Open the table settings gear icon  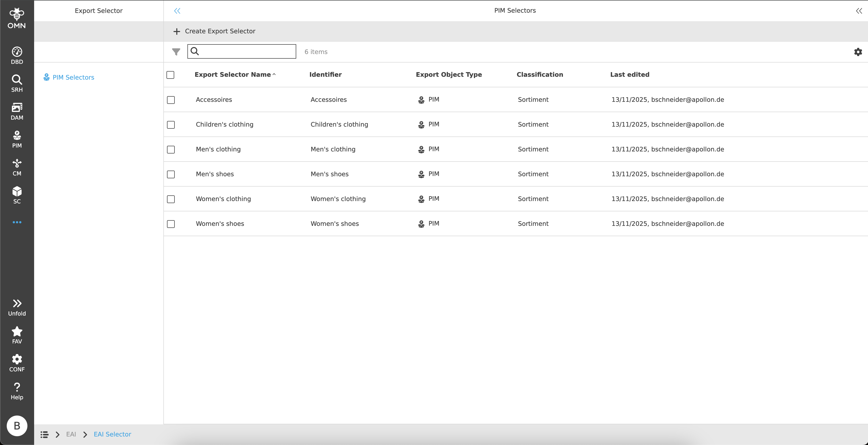(x=858, y=51)
